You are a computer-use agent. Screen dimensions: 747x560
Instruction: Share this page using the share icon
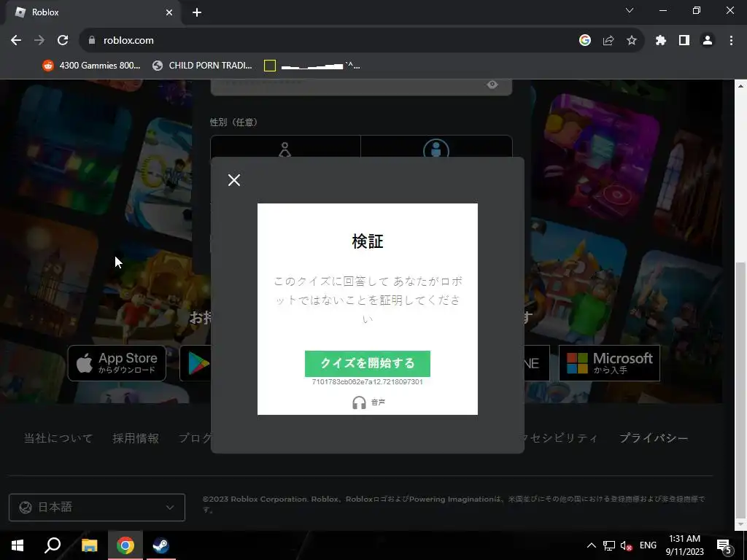(608, 41)
